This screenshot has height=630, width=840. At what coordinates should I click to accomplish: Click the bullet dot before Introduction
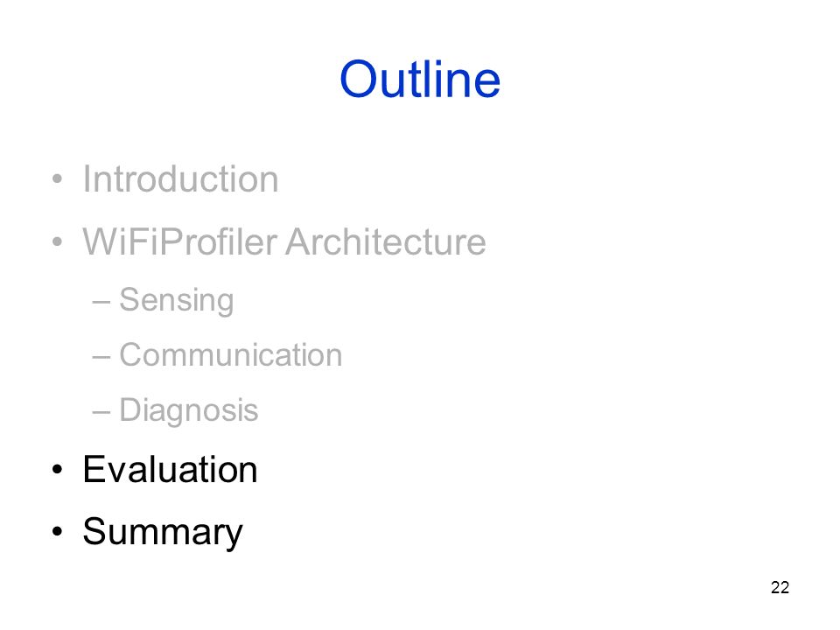tap(58, 178)
